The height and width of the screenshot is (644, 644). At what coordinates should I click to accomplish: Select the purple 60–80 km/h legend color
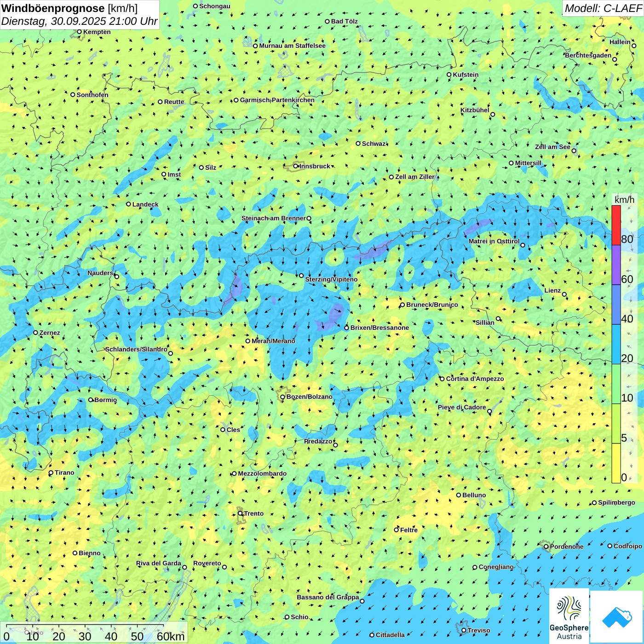[616, 265]
